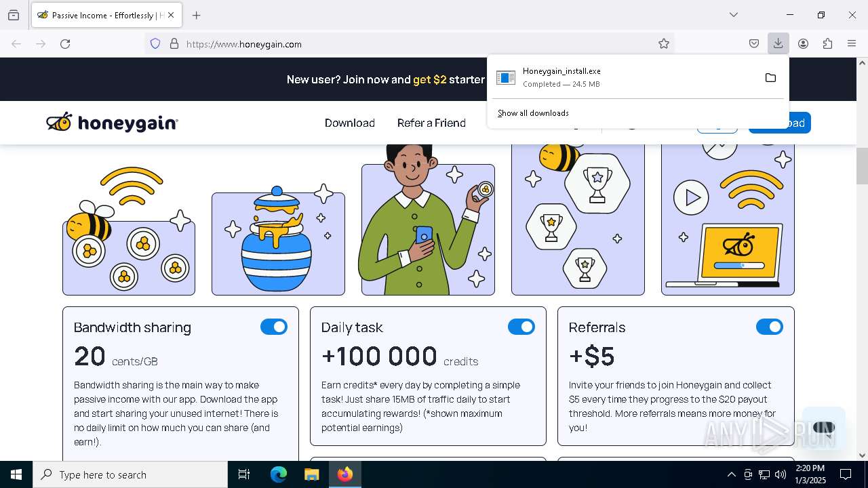This screenshot has height=488, width=868.
Task: Reload the Honeygain page
Action: [x=65, y=44]
